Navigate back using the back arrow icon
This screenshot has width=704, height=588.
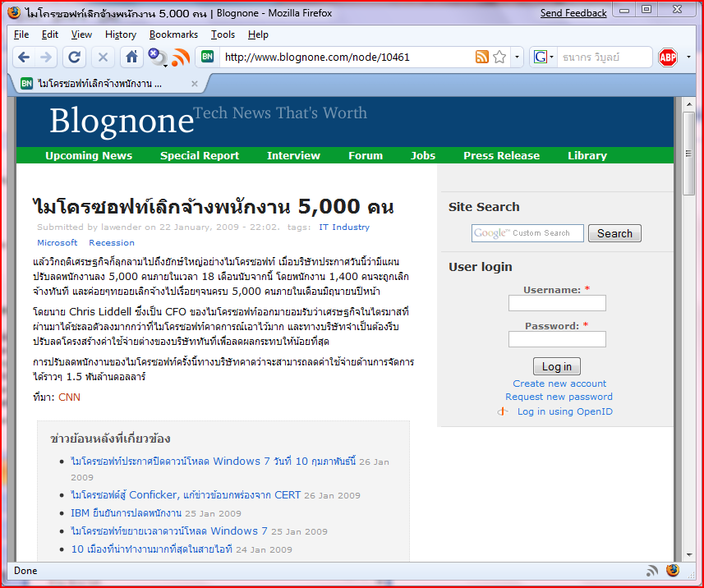[x=24, y=57]
